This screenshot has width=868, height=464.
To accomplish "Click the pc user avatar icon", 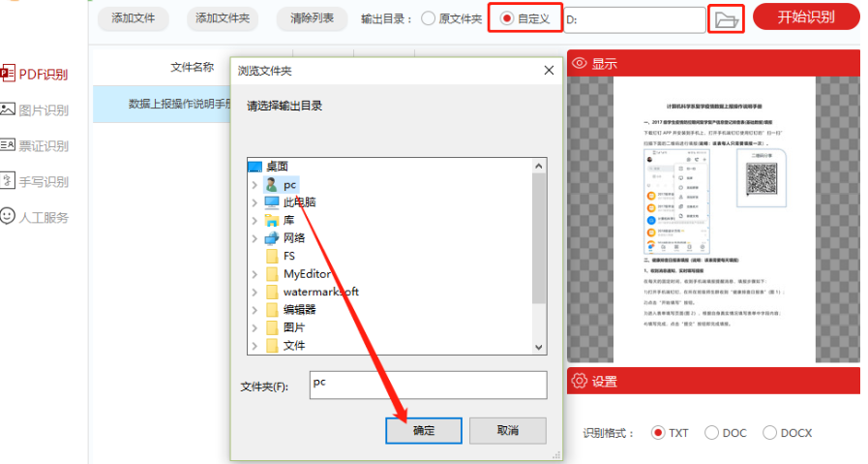I will (x=271, y=185).
